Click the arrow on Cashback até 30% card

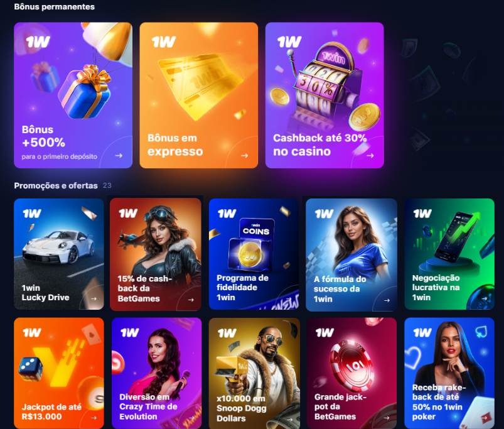tap(370, 156)
